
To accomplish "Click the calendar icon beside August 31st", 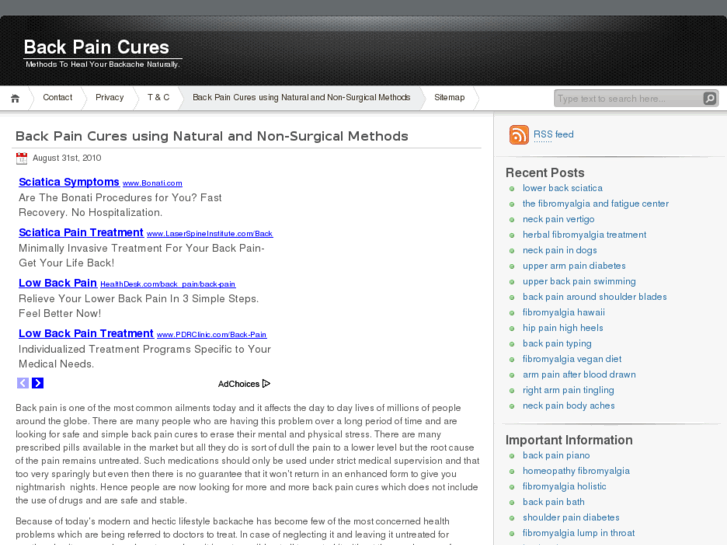I will (x=21, y=158).
